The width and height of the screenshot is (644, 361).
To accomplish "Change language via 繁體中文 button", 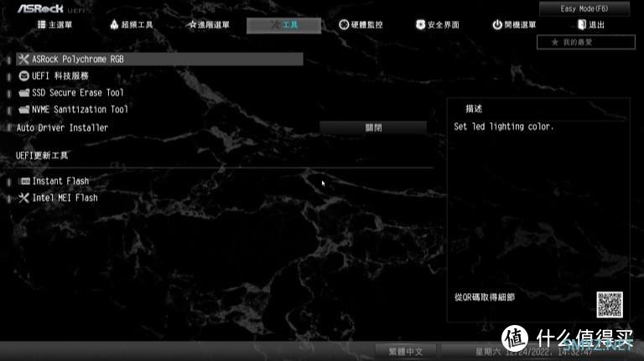I will [x=405, y=352].
